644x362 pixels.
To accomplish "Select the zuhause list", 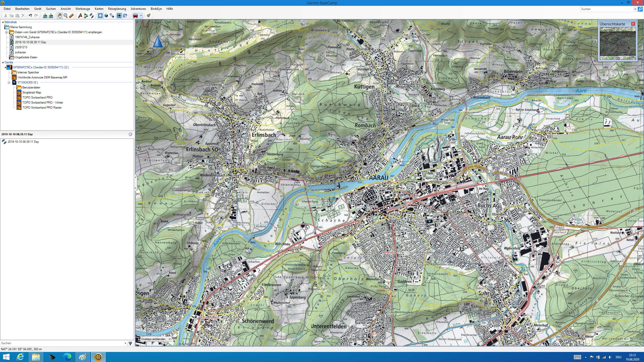I will [x=20, y=52].
